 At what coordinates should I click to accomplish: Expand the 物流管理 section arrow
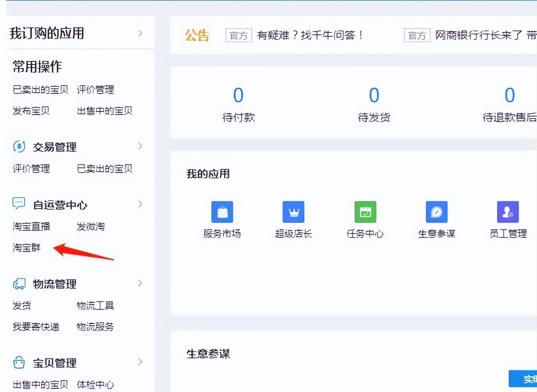point(140,283)
